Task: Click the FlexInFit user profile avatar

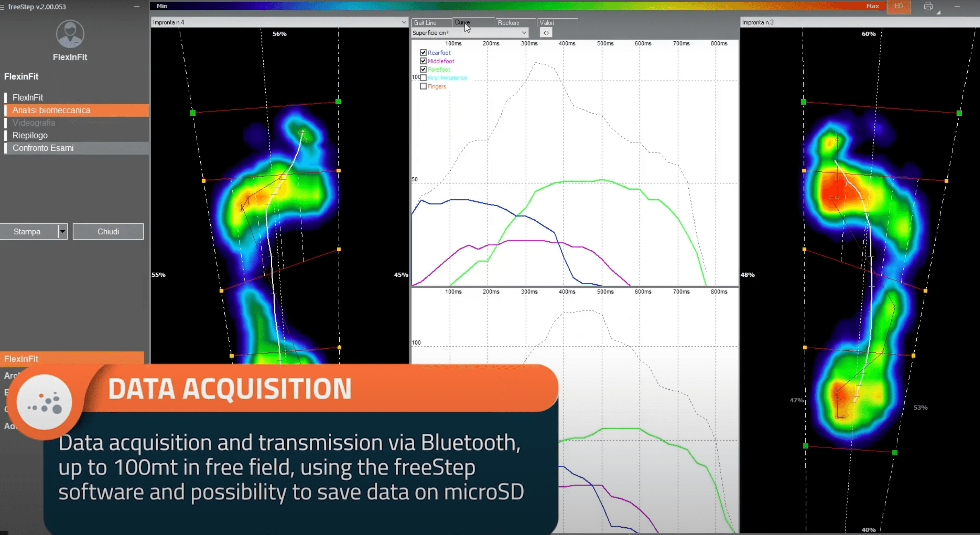Action: pyautogui.click(x=70, y=34)
